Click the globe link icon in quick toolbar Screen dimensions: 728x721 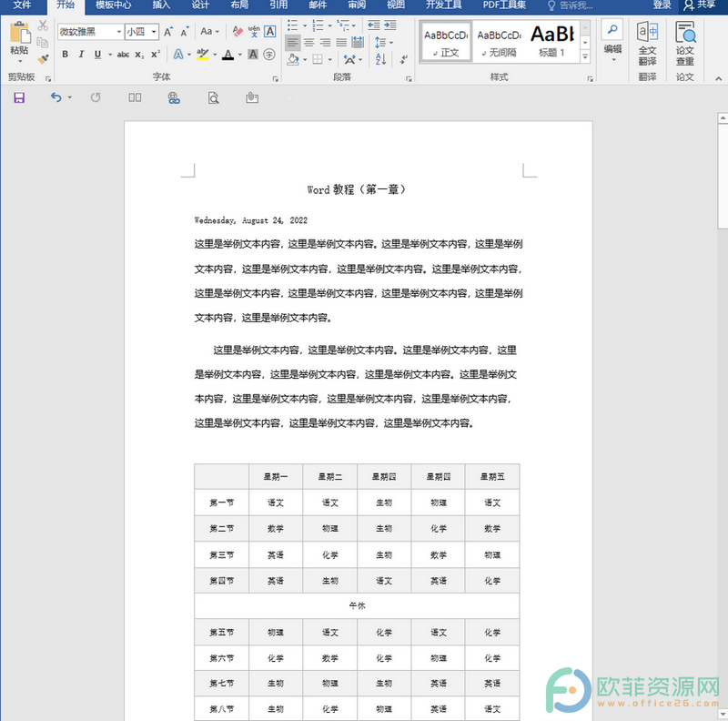(x=174, y=97)
